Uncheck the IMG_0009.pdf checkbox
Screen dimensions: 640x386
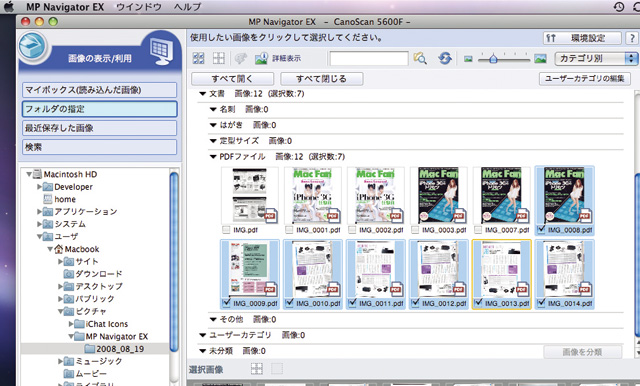(226, 303)
